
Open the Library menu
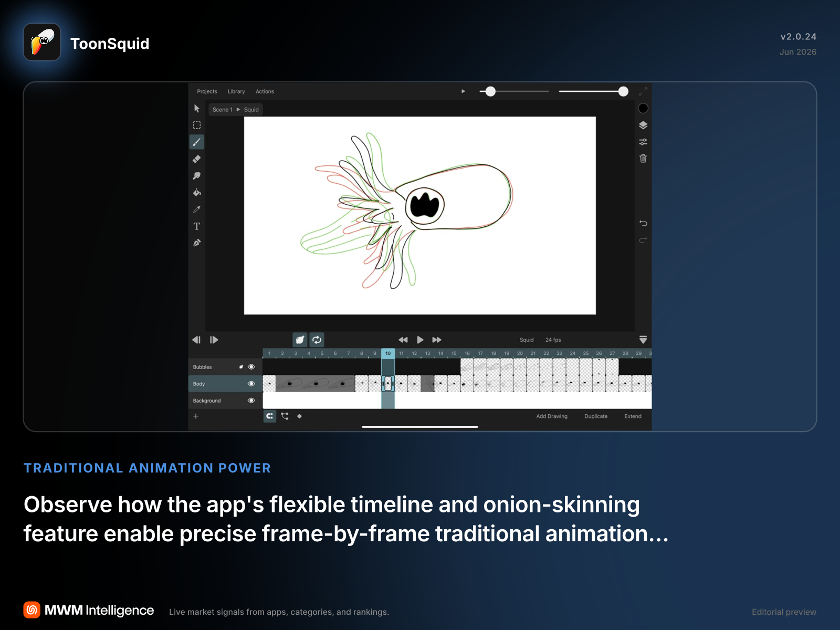236,91
